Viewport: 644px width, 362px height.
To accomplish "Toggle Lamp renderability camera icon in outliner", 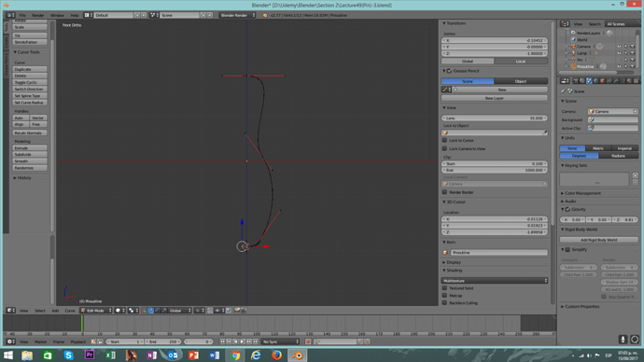I will [632, 53].
